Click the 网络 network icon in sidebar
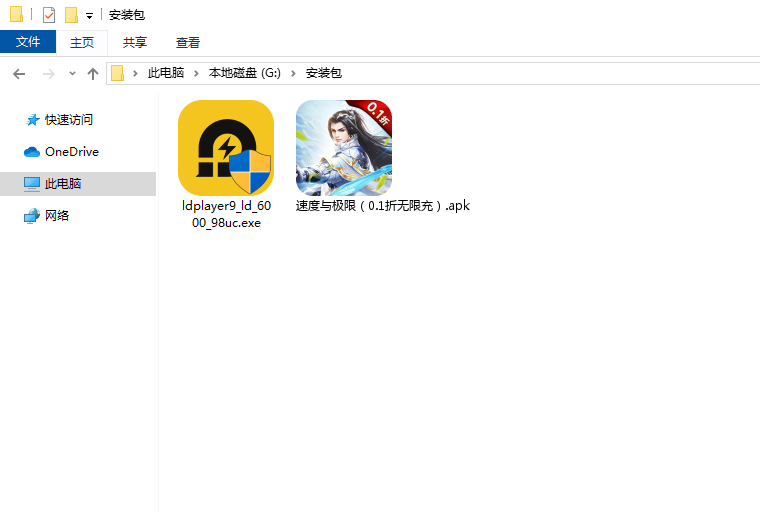Screen dimensions: 760x512 point(32,216)
